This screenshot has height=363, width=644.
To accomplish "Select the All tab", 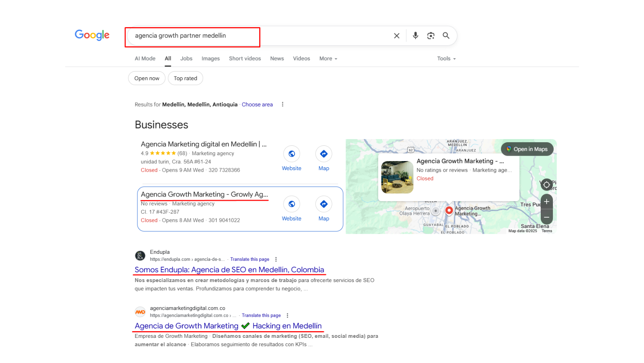I will coord(168,59).
